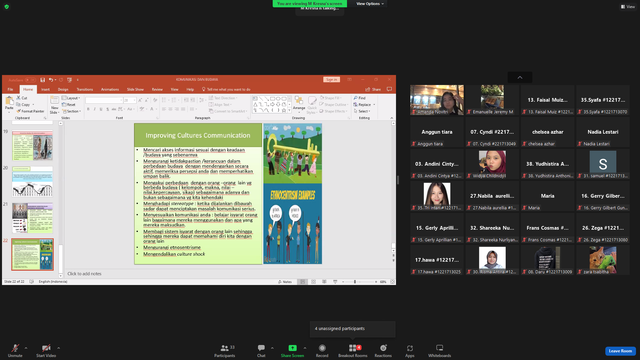Switch to the Insert ribbon tab

point(45,89)
